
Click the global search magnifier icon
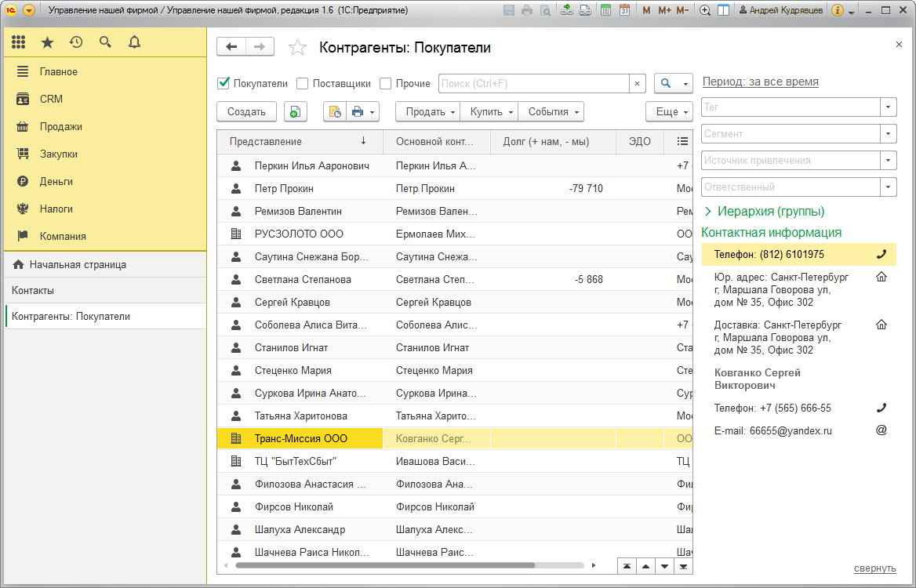[x=105, y=42]
